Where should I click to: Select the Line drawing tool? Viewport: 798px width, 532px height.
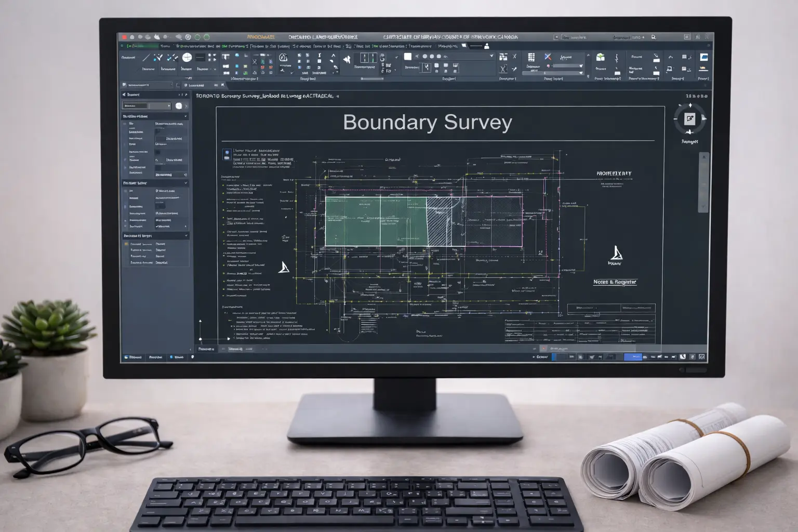[147, 57]
